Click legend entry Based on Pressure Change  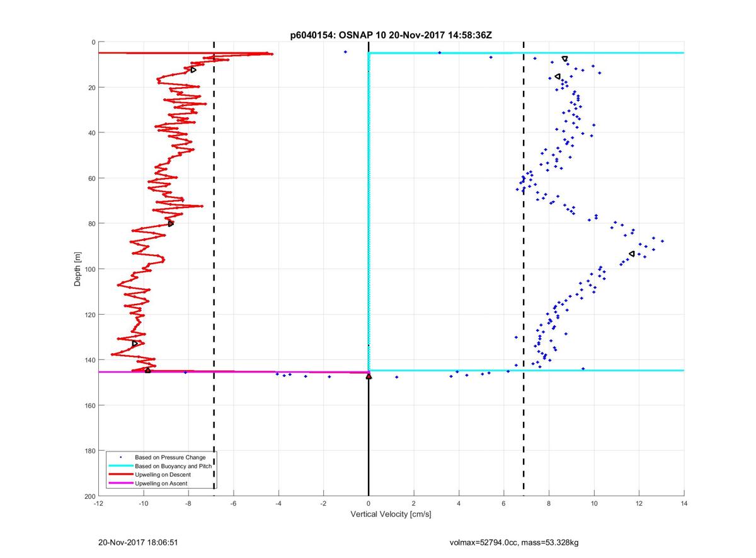(170, 457)
